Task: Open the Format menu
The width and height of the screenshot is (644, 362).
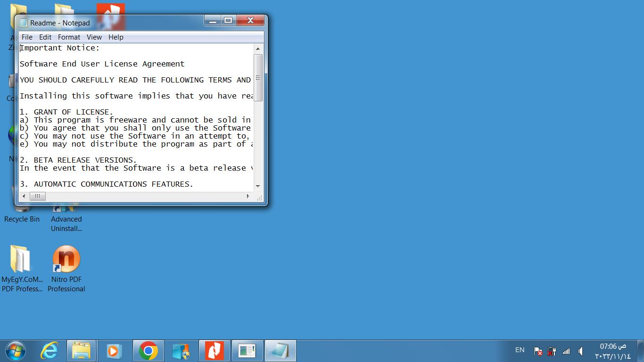Action: 69,37
